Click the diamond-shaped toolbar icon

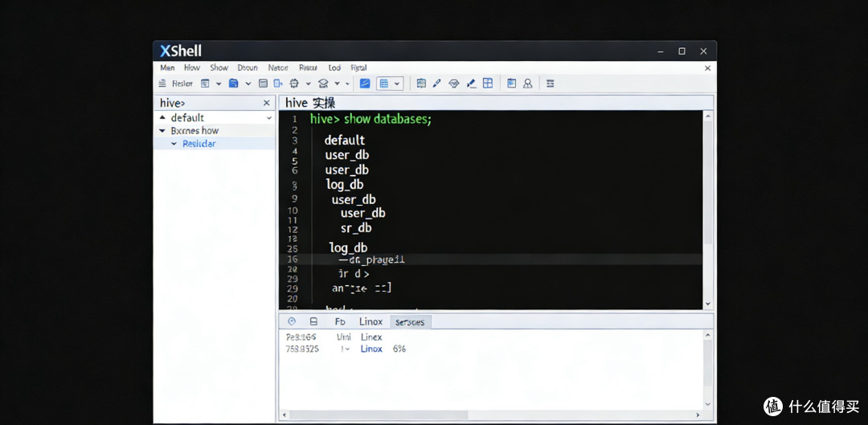454,84
